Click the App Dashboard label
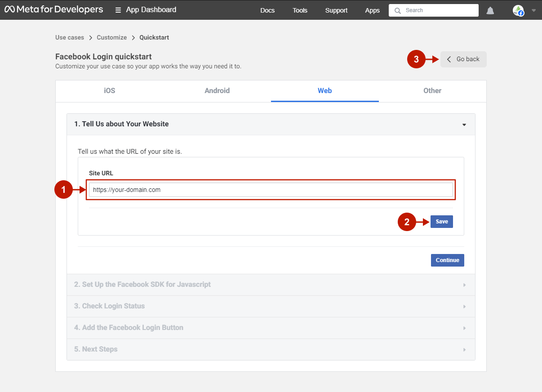The height and width of the screenshot is (392, 542). [x=151, y=9]
